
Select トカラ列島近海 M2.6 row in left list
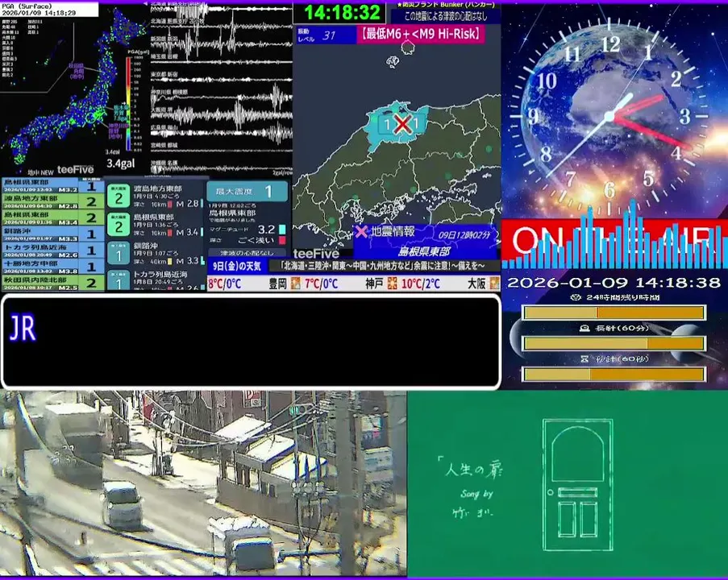pos(52,251)
